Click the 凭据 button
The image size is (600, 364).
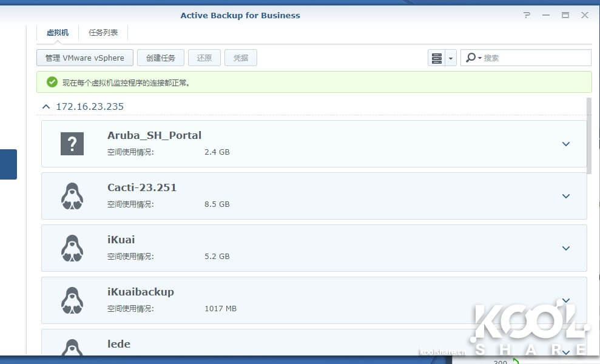point(241,58)
